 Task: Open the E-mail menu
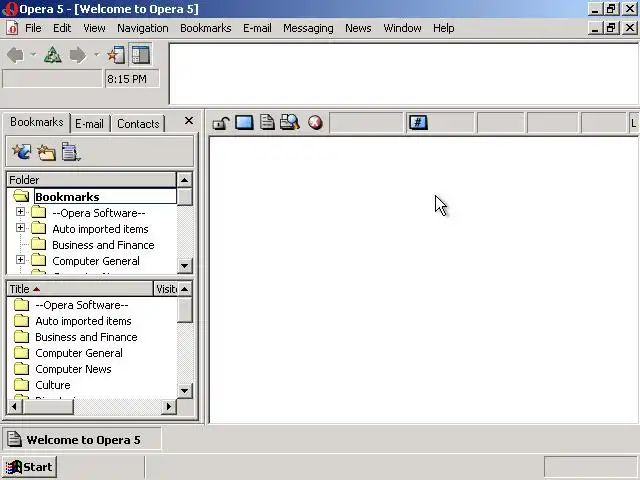pyautogui.click(x=257, y=28)
